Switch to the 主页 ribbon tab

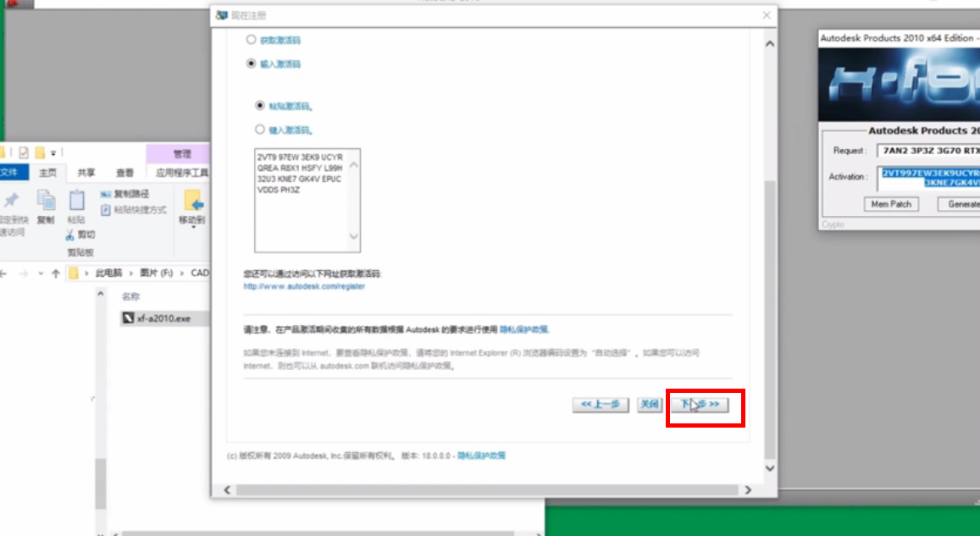[x=47, y=173]
